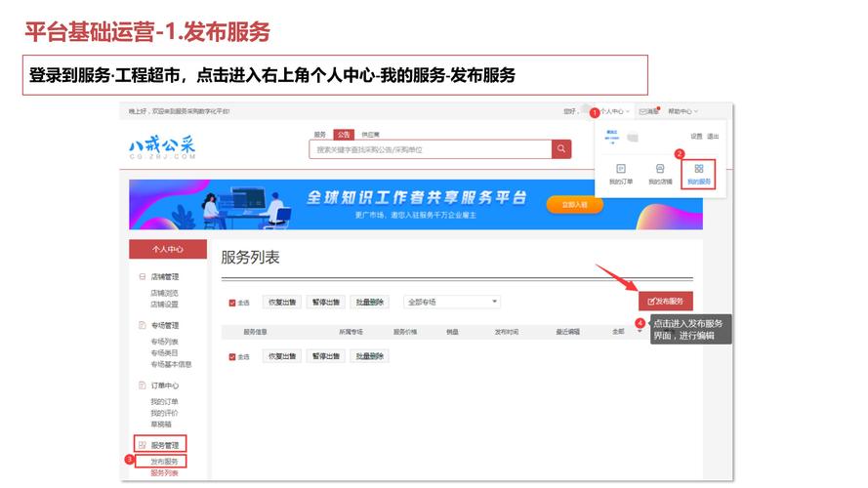Screen dimensions: 868x488
Task: Click the 店铺管理 sidebar icon
Action: [143, 276]
